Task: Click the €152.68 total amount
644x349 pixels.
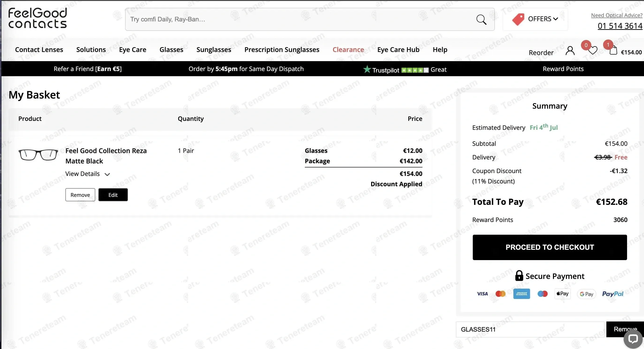Action: pos(612,202)
